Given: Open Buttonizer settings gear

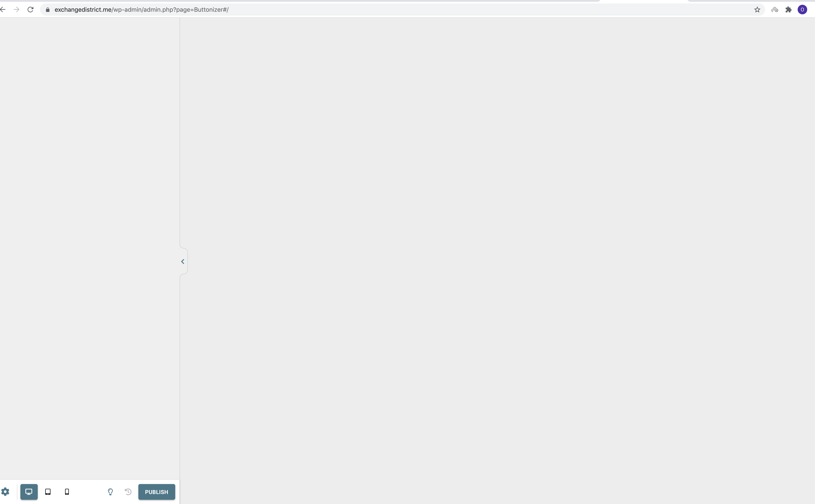Looking at the screenshot, I should click(5, 492).
